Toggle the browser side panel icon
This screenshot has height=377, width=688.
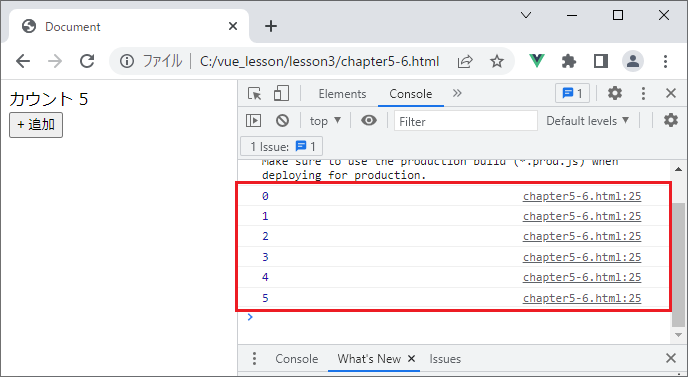[x=601, y=61]
